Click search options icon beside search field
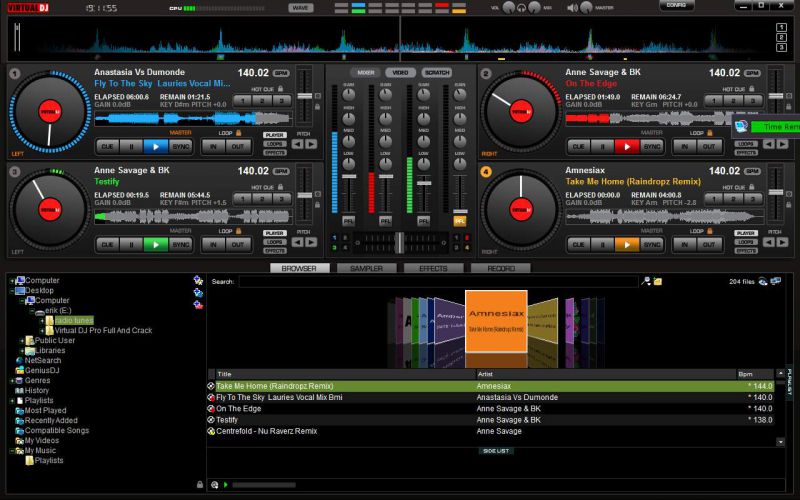Image resolution: width=800 pixels, height=500 pixels. click(x=646, y=281)
